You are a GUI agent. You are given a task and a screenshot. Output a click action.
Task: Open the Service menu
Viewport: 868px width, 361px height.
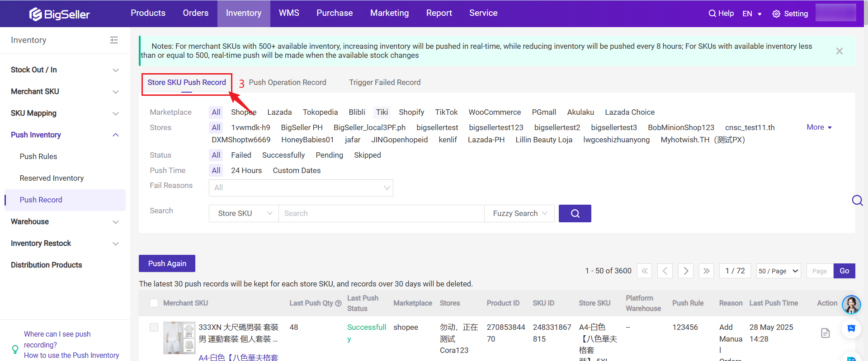pos(483,13)
